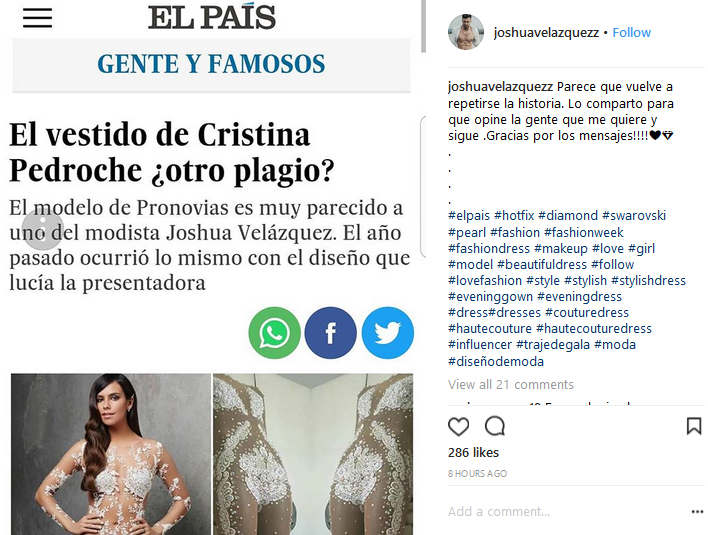Open the GENTE Y FAMOSOS section tab
708x535 pixels.
tap(211, 64)
